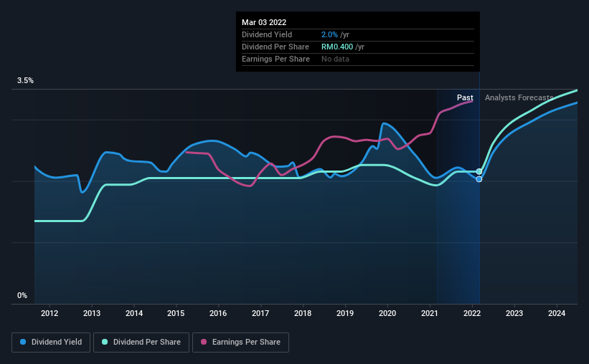This screenshot has width=589, height=364.
Task: Click the Dividend Yield row label in tooltip
Action: [267, 34]
